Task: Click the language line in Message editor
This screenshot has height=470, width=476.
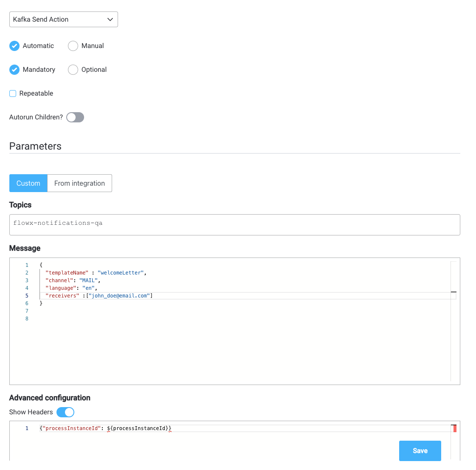Action: click(x=245, y=288)
